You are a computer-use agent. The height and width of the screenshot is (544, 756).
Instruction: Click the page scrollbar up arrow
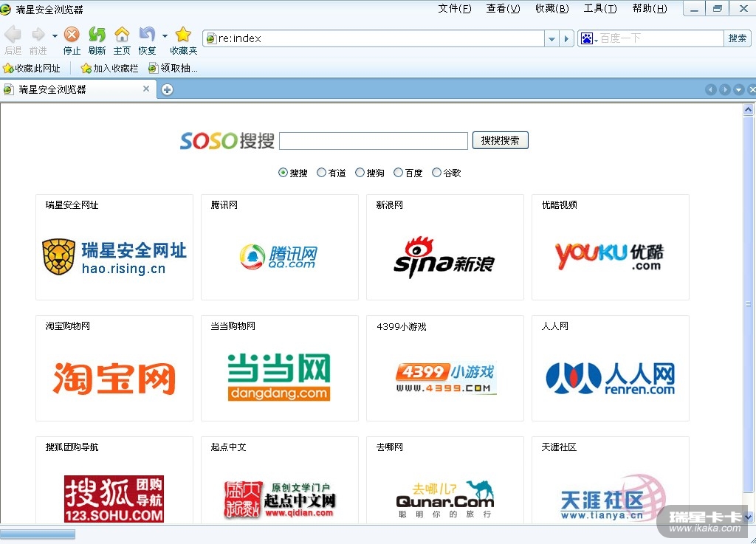(749, 109)
